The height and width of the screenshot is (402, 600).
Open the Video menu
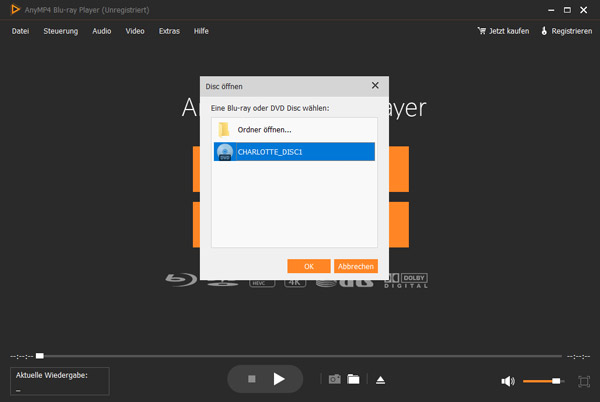(135, 31)
